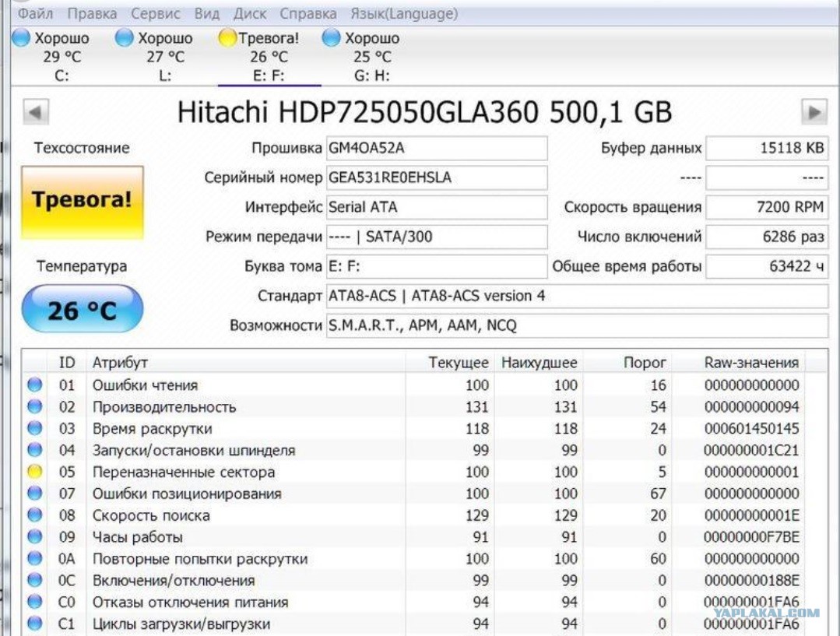The width and height of the screenshot is (840, 636).
Task: Click yellow orb of Переназначенные сектора row
Action: point(35,471)
